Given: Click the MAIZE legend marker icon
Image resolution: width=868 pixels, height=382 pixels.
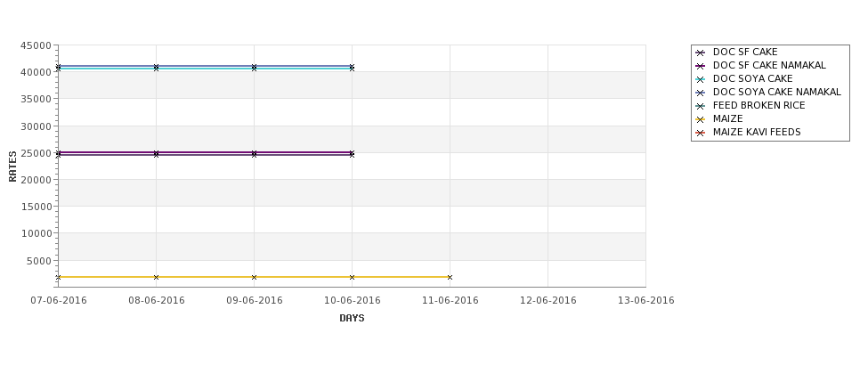Looking at the screenshot, I should tap(701, 119).
